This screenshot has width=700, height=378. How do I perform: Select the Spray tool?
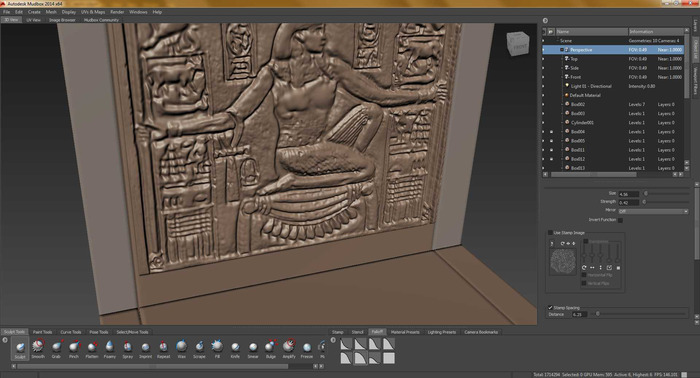pyautogui.click(x=128, y=349)
